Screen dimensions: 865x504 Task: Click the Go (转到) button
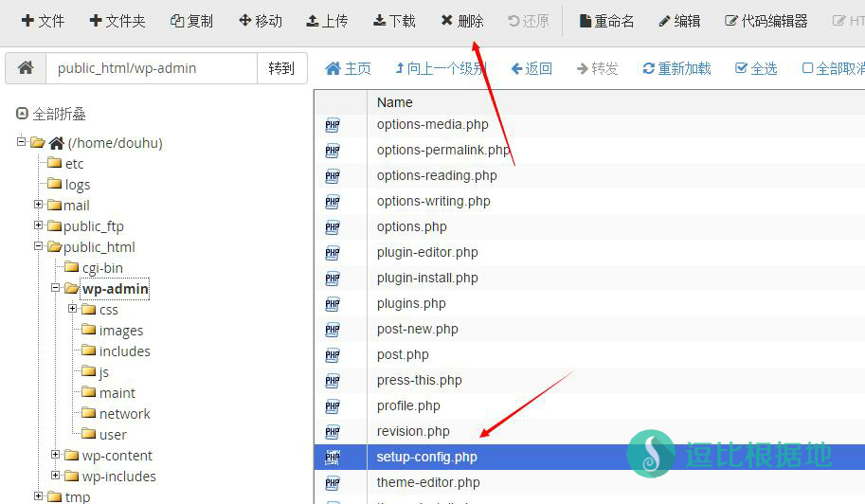(x=281, y=68)
